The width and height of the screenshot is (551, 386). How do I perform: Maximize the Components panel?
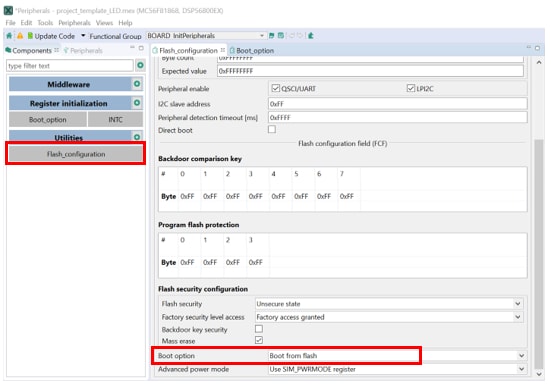click(141, 48)
